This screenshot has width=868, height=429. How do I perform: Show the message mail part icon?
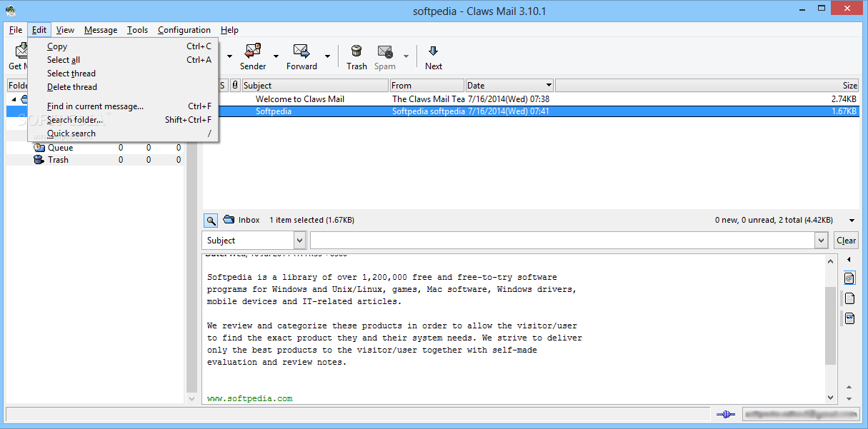click(x=849, y=278)
